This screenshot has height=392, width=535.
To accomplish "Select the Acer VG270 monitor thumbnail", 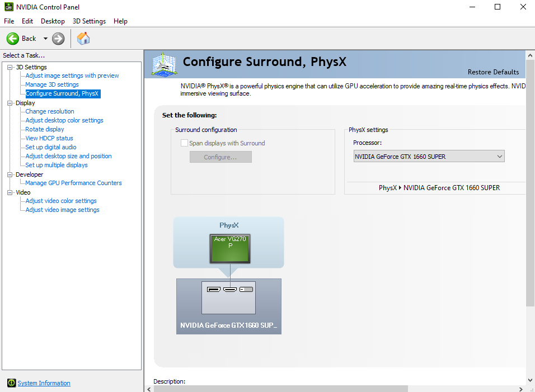I will 230,248.
